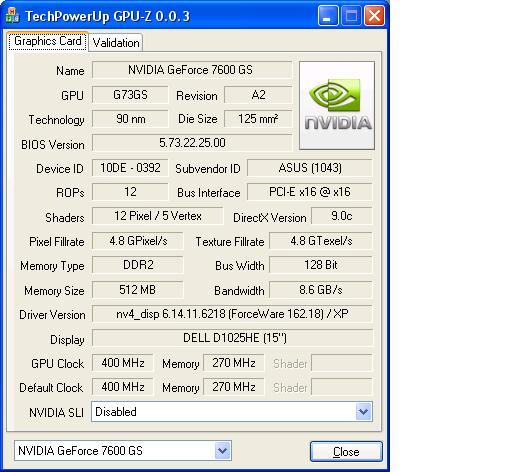Image resolution: width=512 pixels, height=472 pixels.
Task: Click Device ID value 10DE - 0392
Action: (x=130, y=168)
